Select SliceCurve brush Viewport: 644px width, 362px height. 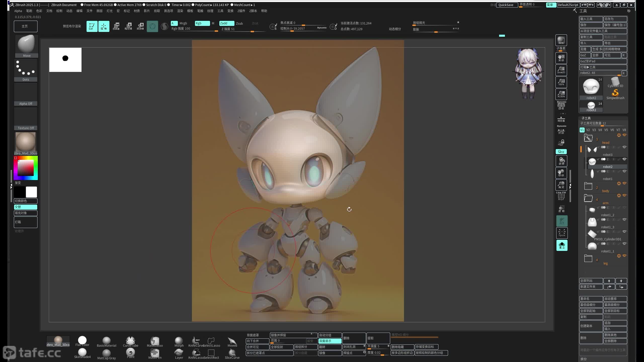pyautogui.click(x=232, y=354)
